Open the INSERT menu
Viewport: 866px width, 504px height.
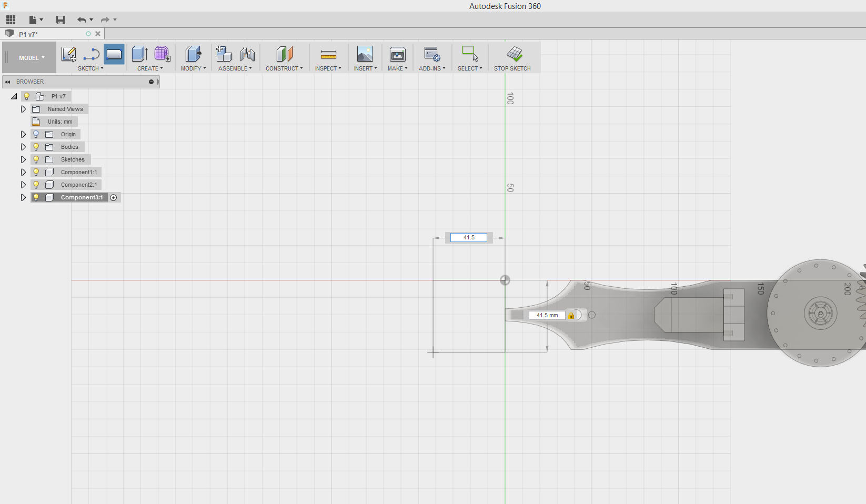point(365,68)
